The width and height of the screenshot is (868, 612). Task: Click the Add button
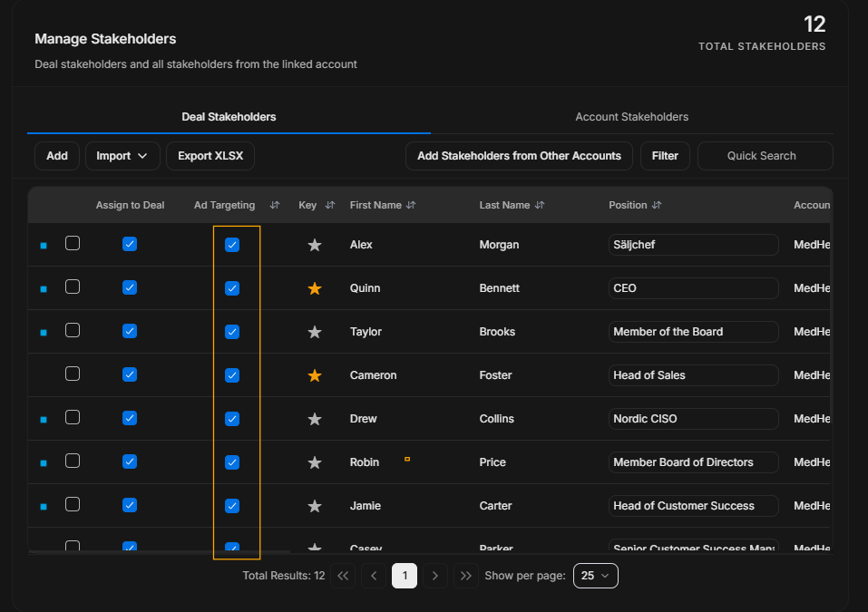[57, 156]
